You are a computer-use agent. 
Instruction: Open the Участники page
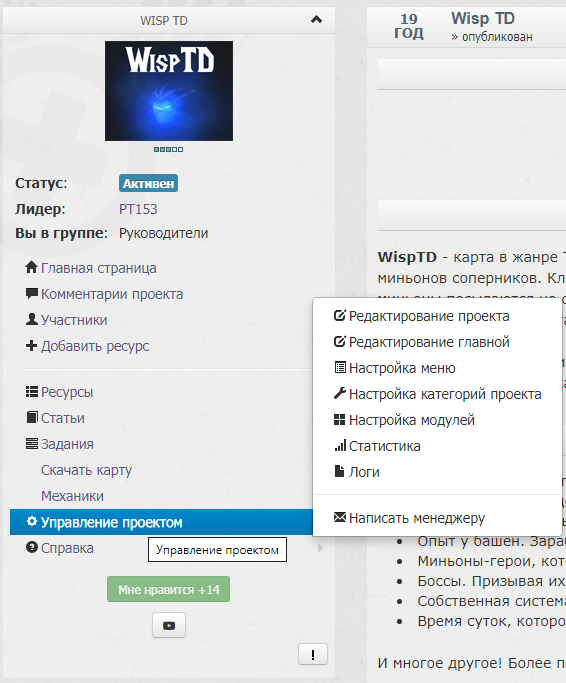[x=74, y=320]
